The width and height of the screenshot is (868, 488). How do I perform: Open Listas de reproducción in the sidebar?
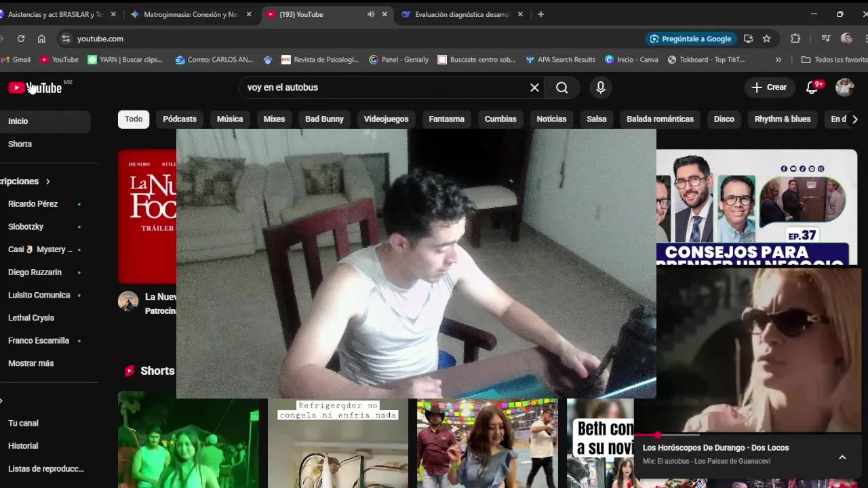click(x=45, y=469)
